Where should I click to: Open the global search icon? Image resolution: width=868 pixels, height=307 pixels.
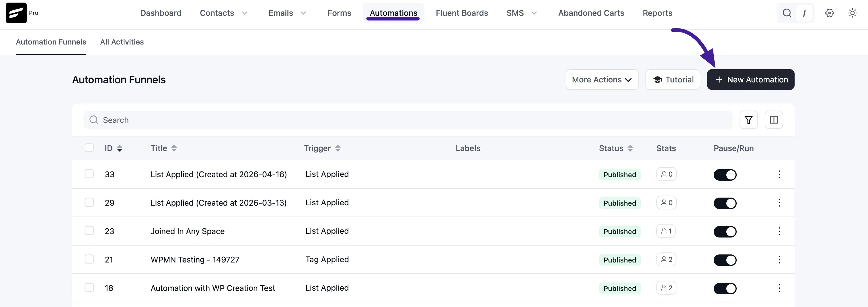pos(787,13)
